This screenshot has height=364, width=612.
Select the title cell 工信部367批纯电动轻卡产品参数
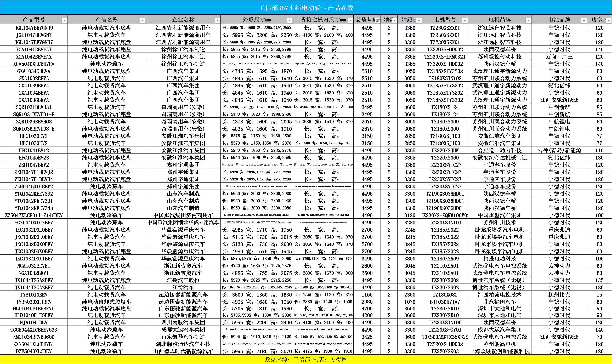(306, 8)
